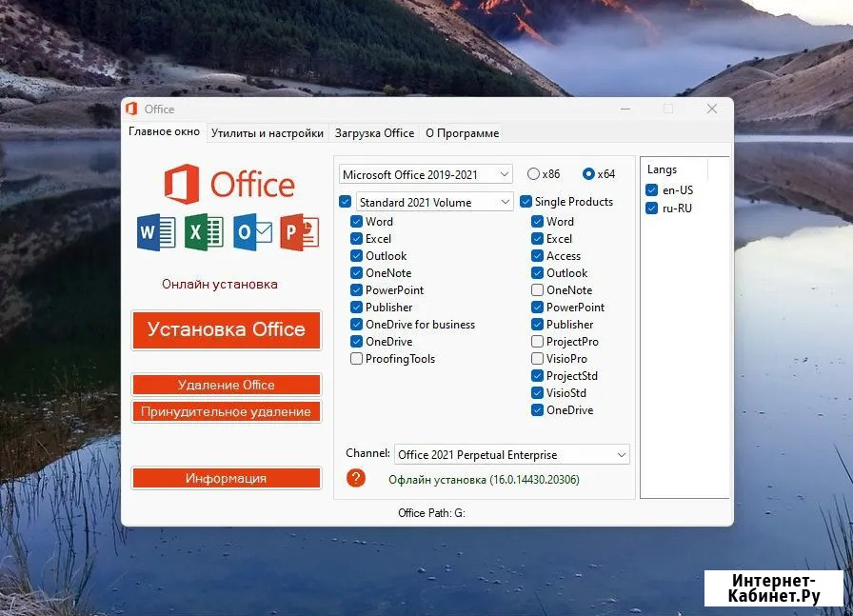Click the Информация button

point(227,478)
